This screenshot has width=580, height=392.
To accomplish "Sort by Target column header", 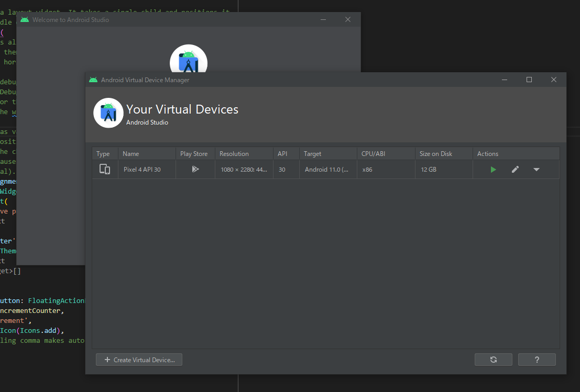I will [328, 154].
